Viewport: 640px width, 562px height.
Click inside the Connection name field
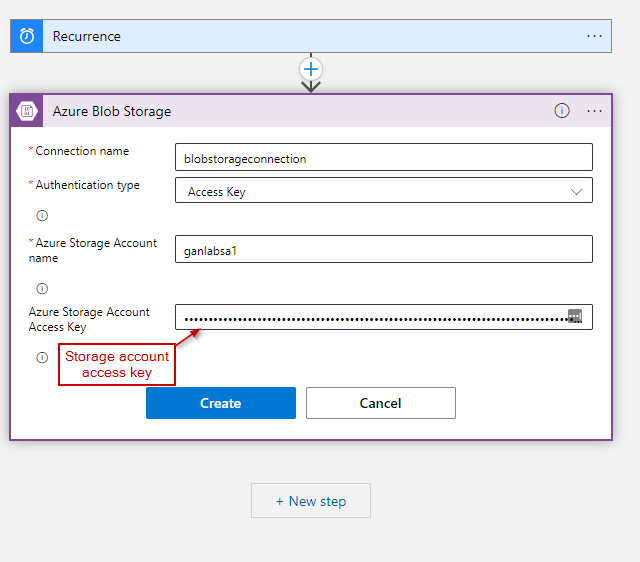pos(383,158)
